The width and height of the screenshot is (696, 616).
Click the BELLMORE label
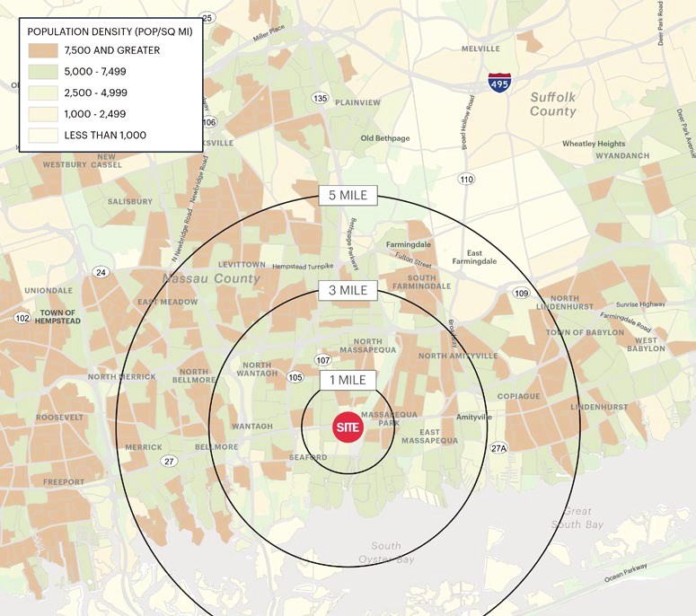pos(216,447)
